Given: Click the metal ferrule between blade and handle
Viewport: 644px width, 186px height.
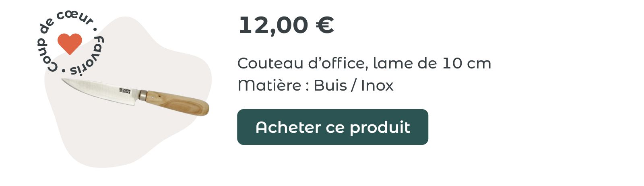Looking at the screenshot, I should (x=142, y=95).
